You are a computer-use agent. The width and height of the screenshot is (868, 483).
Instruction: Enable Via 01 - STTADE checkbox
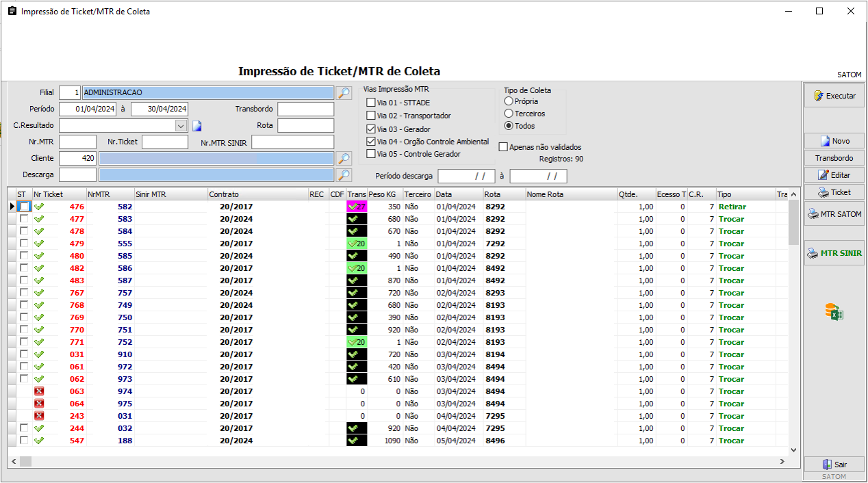[x=371, y=103]
